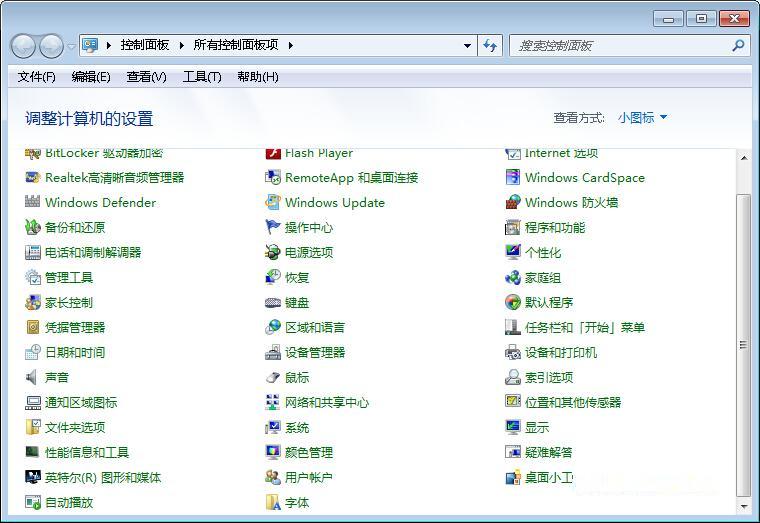
Task: Click the magnifier search icon
Action: click(739, 46)
